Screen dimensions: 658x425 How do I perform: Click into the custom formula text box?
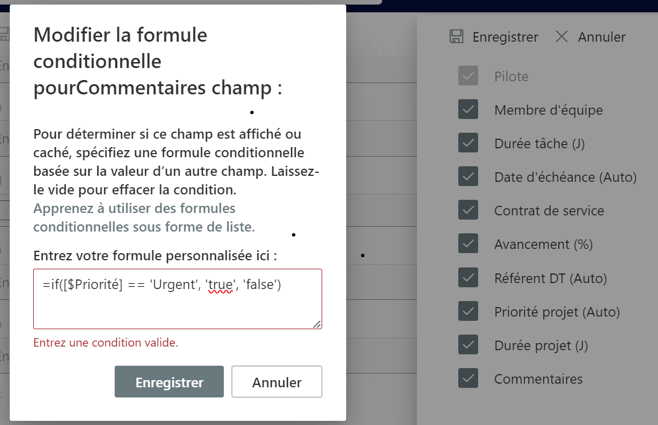(178, 299)
